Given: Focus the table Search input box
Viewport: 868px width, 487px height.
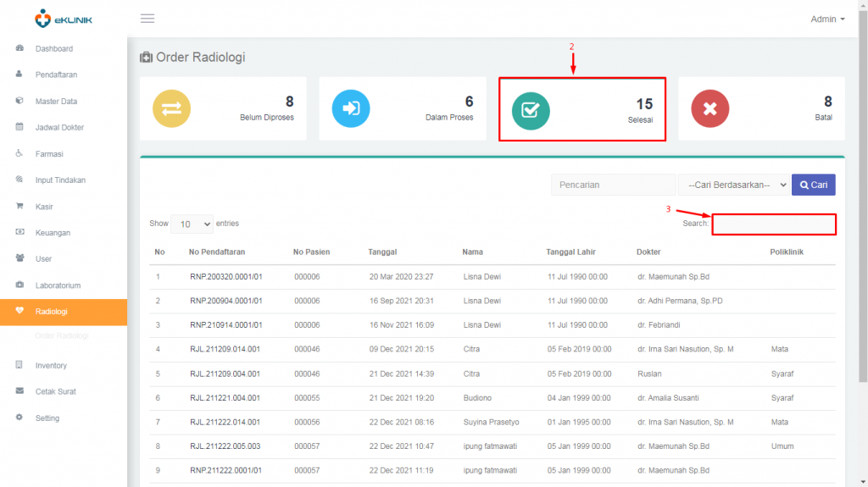Looking at the screenshot, I should click(x=774, y=224).
